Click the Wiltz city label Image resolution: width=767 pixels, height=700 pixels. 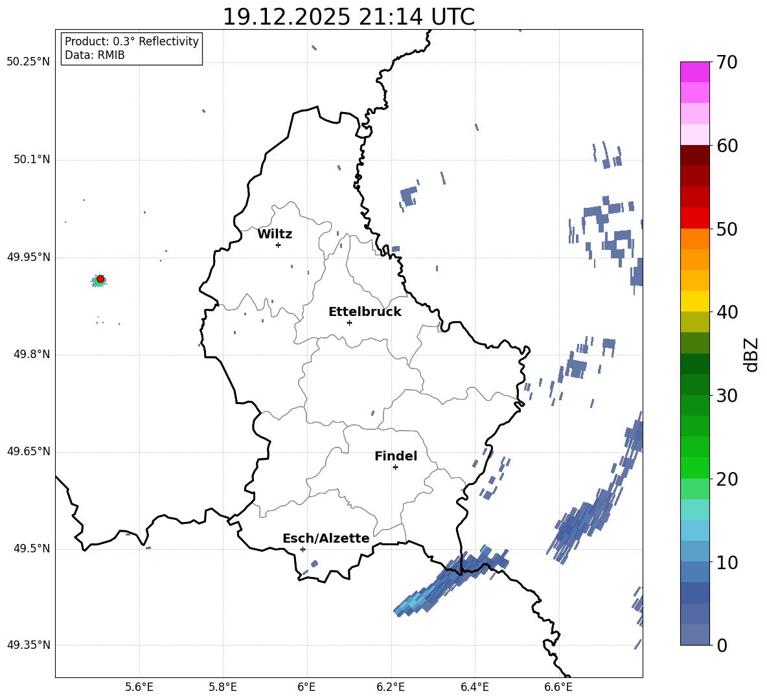pyautogui.click(x=275, y=234)
